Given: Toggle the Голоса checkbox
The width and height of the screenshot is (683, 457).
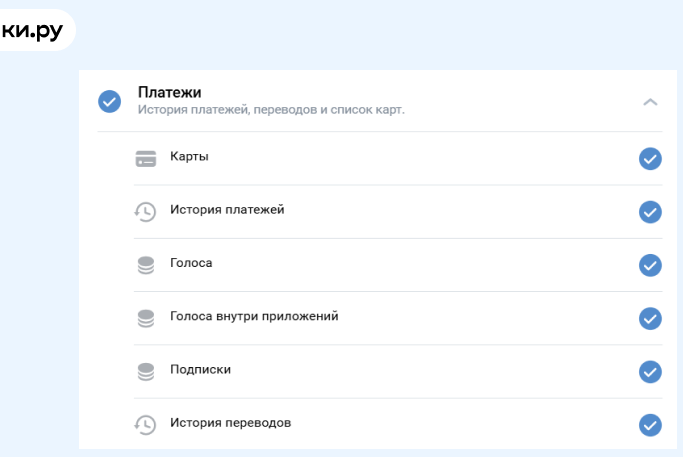Looking at the screenshot, I should coord(650,265).
